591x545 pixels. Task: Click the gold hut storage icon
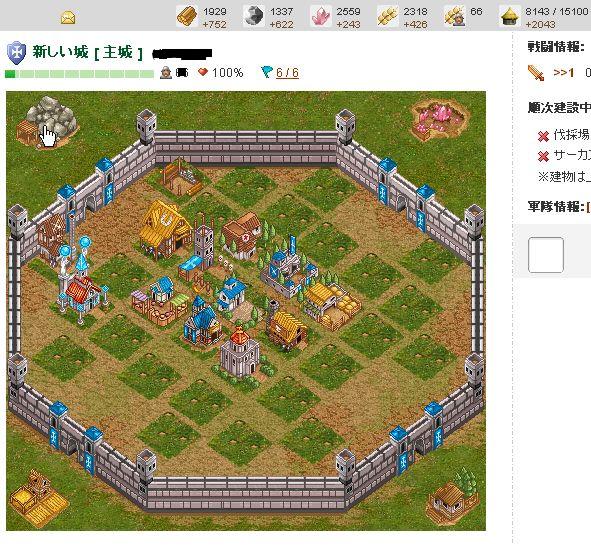(x=510, y=17)
